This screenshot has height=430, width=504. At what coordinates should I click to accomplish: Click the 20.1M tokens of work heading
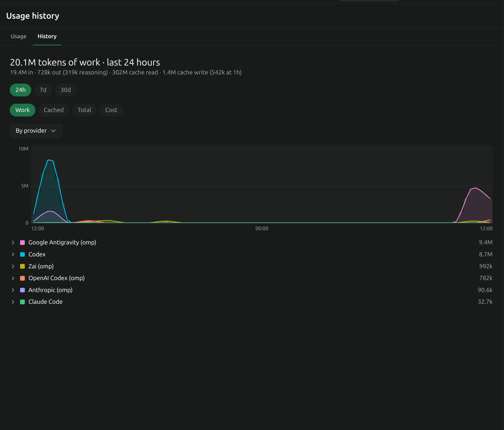[85, 62]
